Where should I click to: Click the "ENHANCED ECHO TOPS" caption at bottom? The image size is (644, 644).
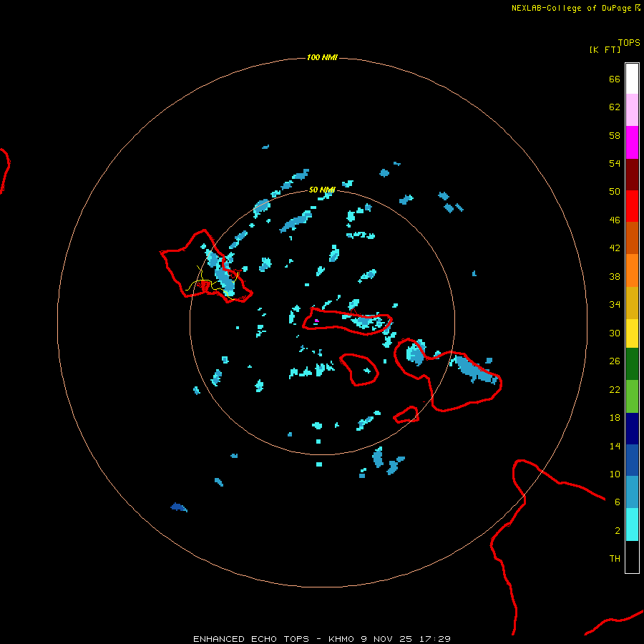pos(251,639)
